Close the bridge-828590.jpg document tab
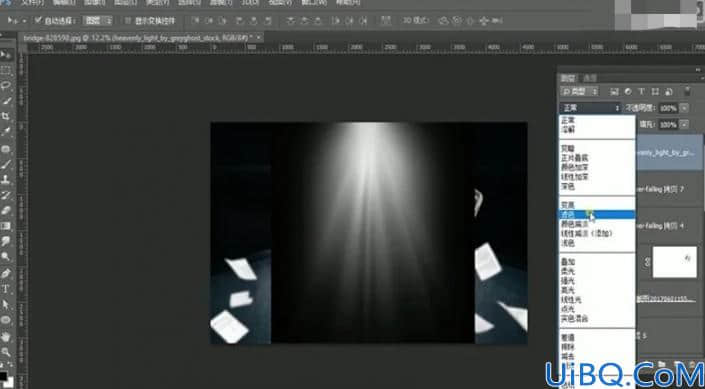 pyautogui.click(x=259, y=39)
